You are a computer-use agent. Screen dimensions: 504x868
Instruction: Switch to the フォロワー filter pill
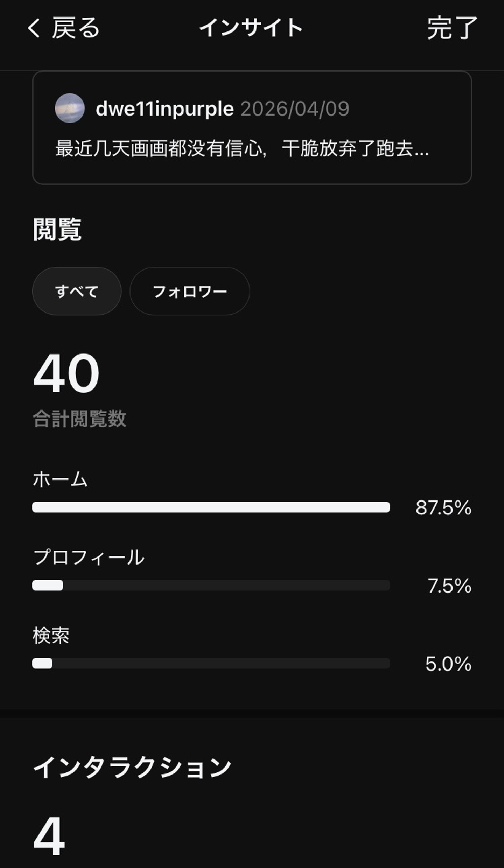click(190, 291)
